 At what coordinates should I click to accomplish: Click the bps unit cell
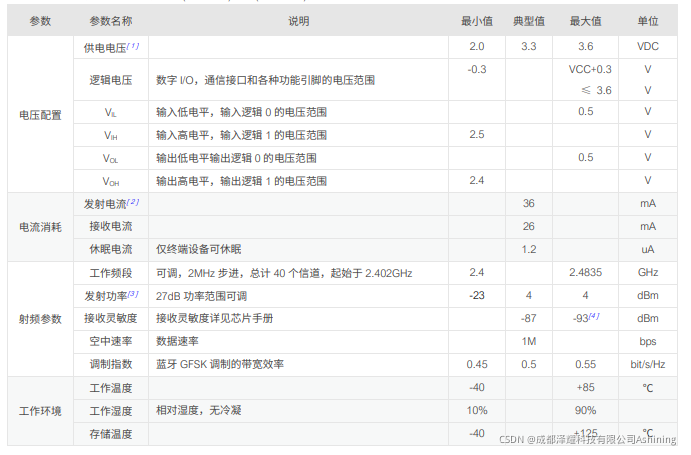[647, 341]
